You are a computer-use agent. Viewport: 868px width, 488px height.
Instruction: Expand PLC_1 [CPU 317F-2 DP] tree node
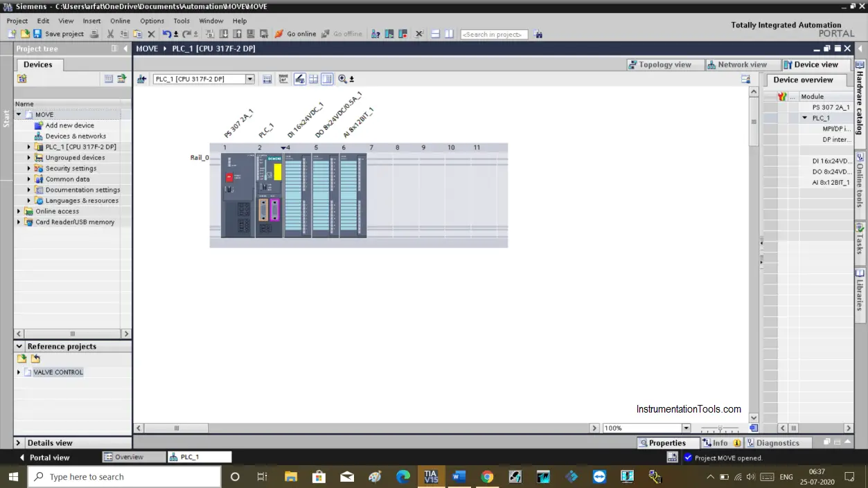tap(29, 147)
